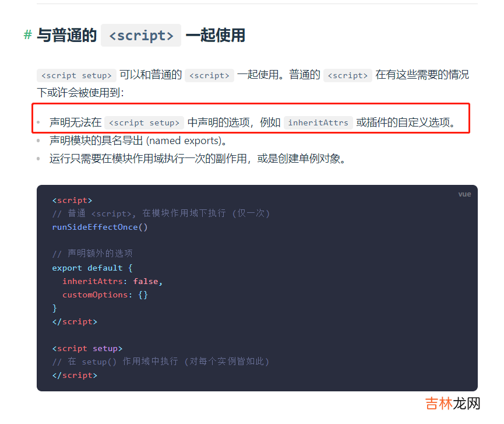Click inheritAttrs inline code in the first bullet

[x=318, y=122]
